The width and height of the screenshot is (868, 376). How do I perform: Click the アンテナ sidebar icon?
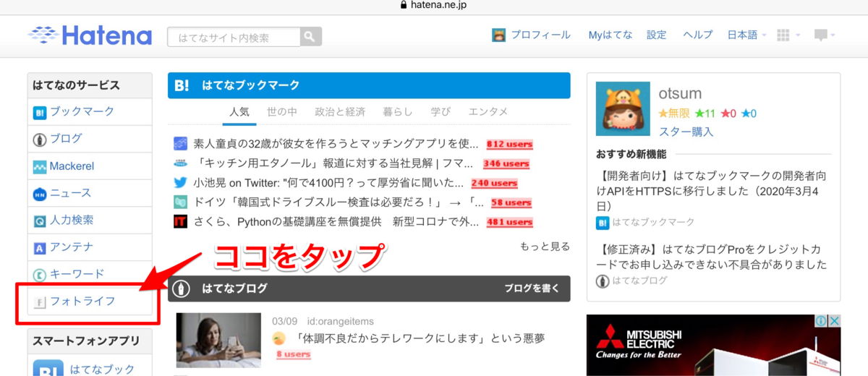coord(40,248)
